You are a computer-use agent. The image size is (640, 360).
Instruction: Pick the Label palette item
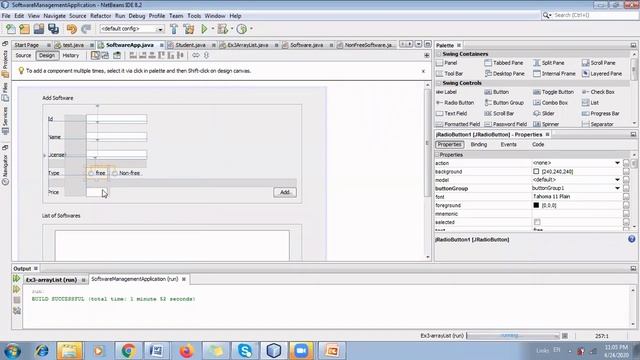(447, 92)
